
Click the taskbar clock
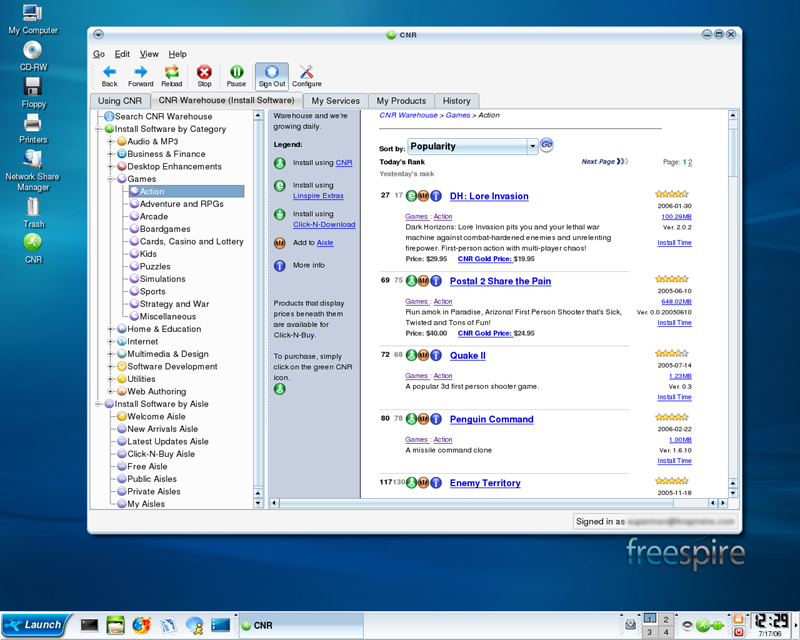point(770,625)
